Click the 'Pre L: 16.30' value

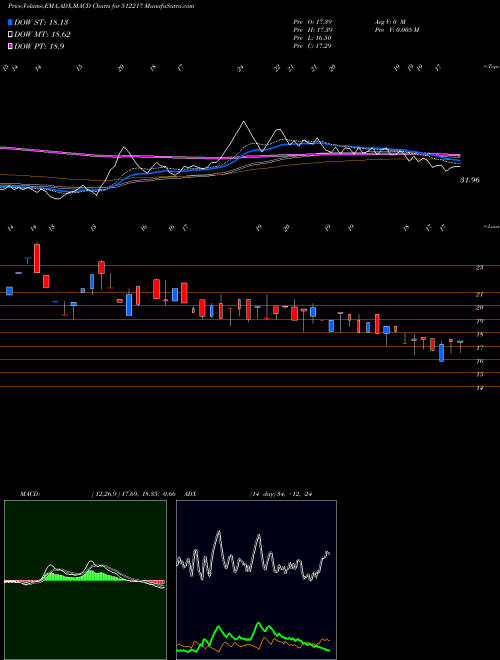coord(314,38)
